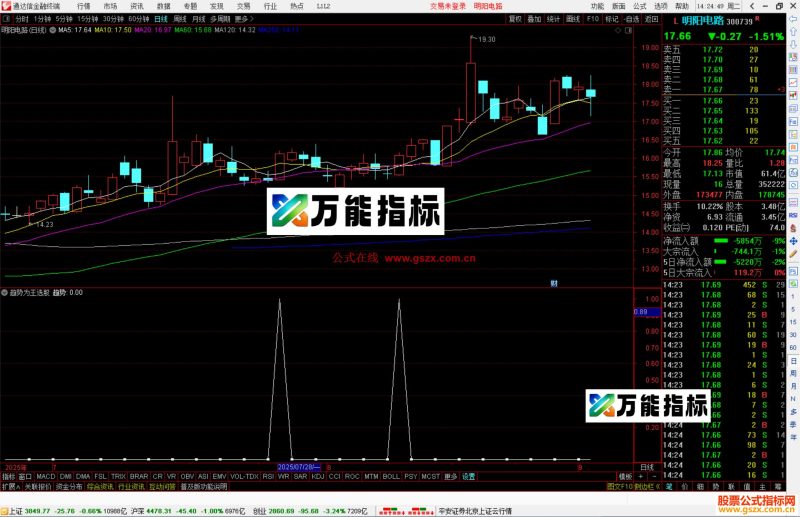The width and height of the screenshot is (800, 517).
Task: Select the KDJ indicator tab
Action: point(318,476)
